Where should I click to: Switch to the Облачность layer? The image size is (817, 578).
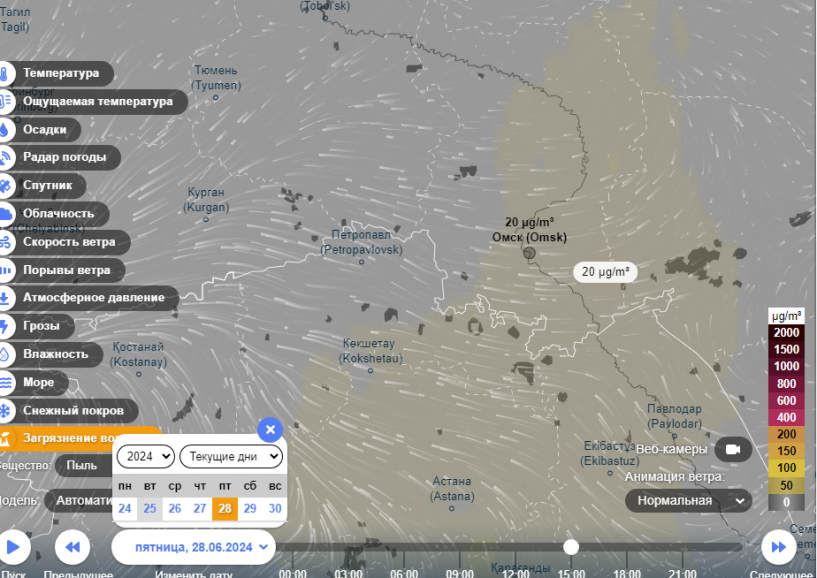pyautogui.click(x=58, y=214)
